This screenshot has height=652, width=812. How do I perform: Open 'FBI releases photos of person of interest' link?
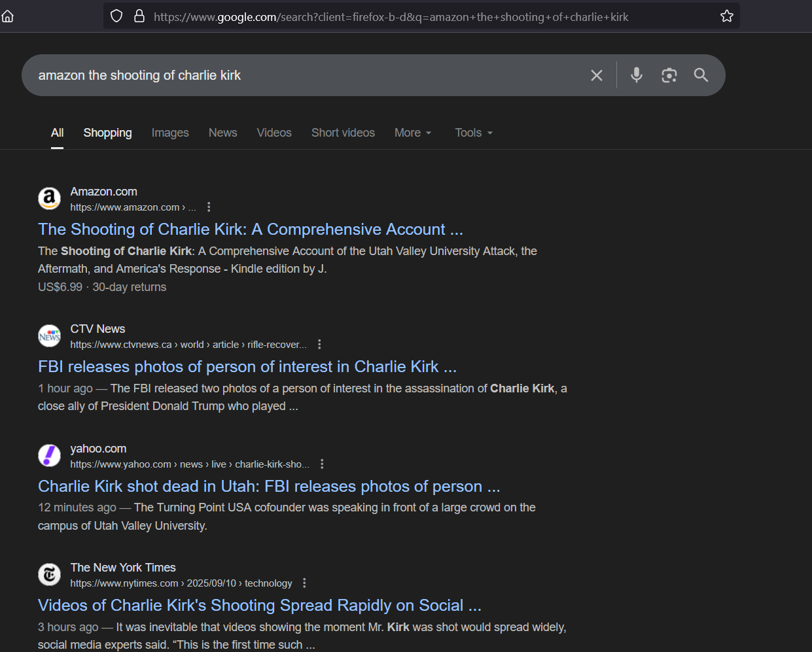pos(247,367)
